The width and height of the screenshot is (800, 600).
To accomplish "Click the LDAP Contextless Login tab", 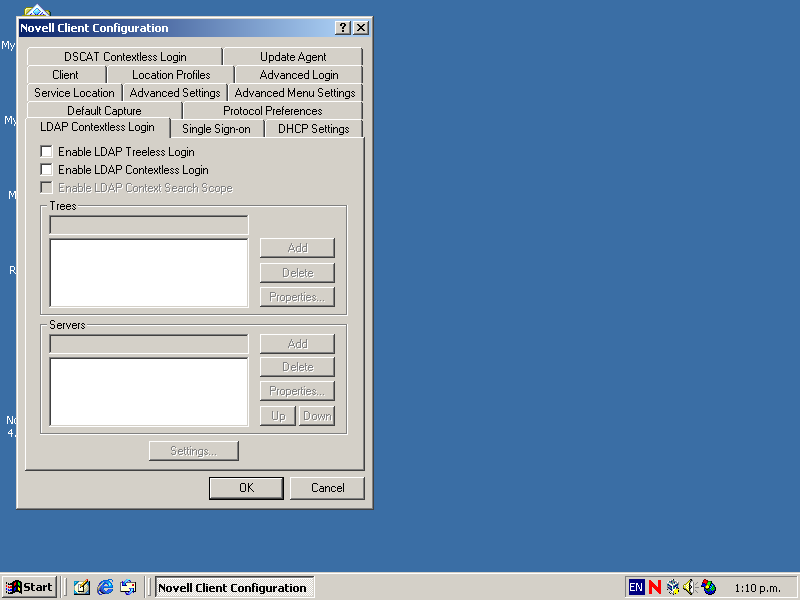I will point(97,127).
